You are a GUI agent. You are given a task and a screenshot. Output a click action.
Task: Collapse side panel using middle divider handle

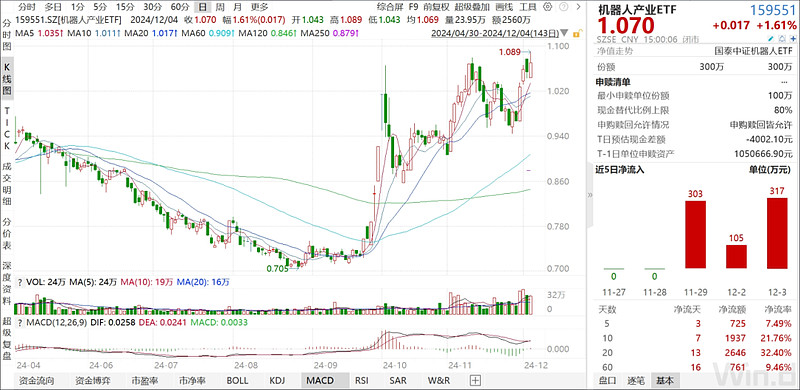590,194
